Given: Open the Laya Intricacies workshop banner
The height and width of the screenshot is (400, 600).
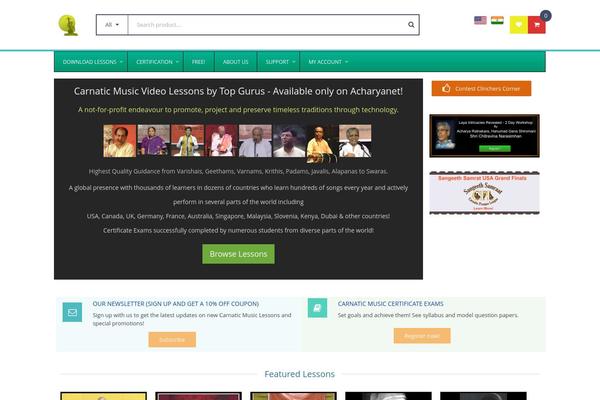Looking at the screenshot, I should pyautogui.click(x=484, y=136).
